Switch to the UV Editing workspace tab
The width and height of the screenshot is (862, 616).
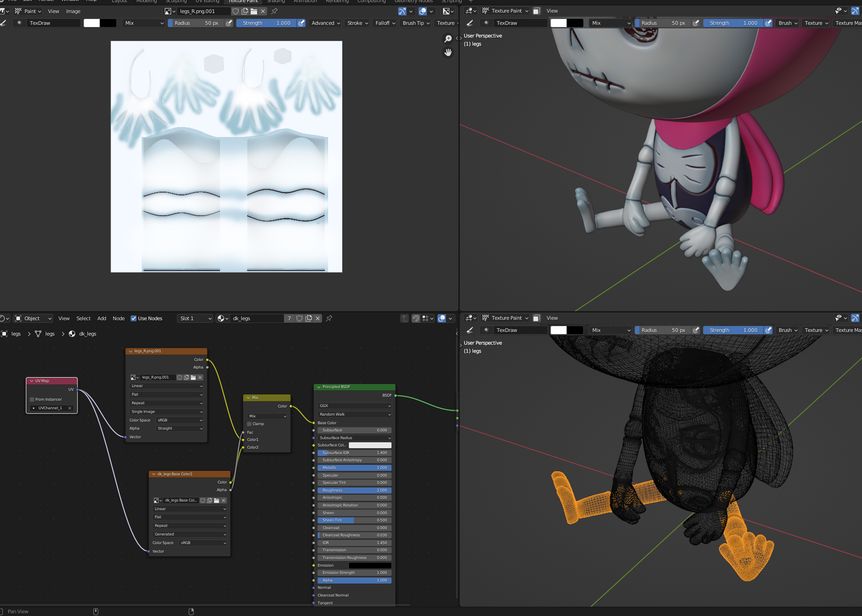[207, 1]
